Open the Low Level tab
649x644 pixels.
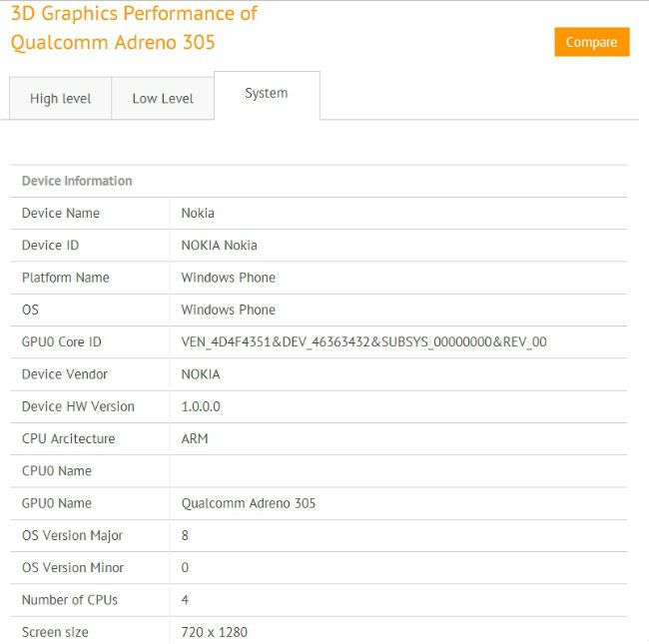click(163, 99)
